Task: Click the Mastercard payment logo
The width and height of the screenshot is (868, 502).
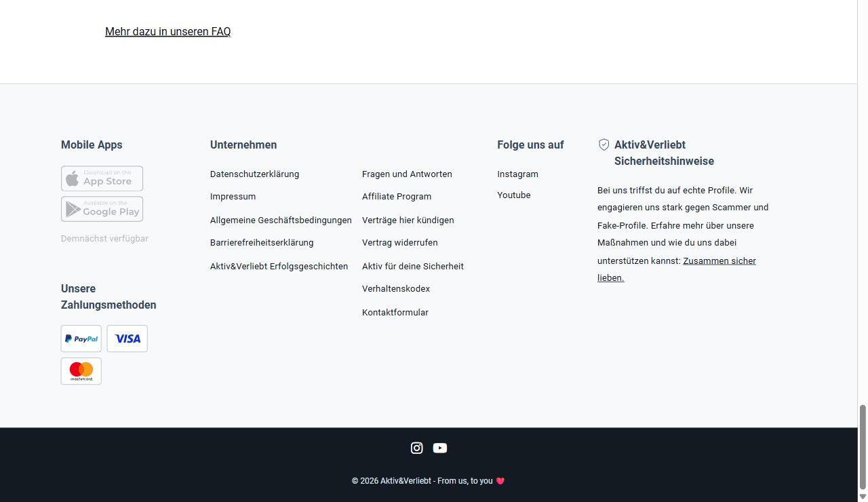Action: pyautogui.click(x=81, y=371)
